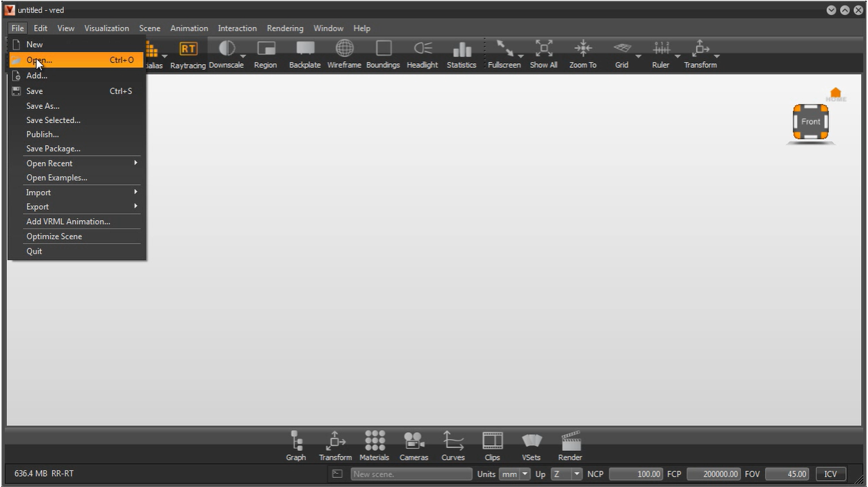
Task: Click the Show All icon
Action: tap(543, 49)
